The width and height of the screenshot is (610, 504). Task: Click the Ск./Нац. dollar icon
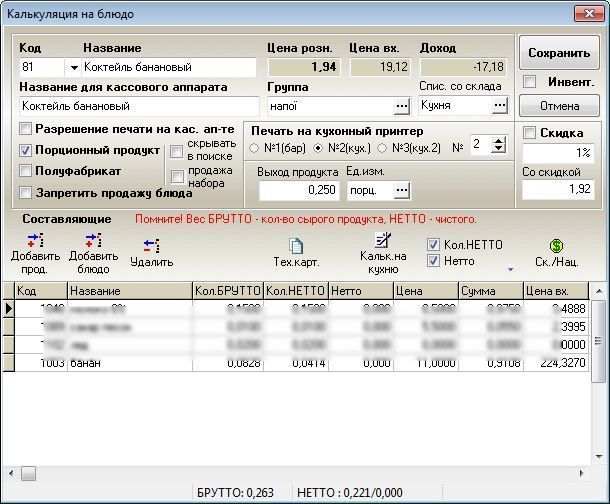point(556,246)
